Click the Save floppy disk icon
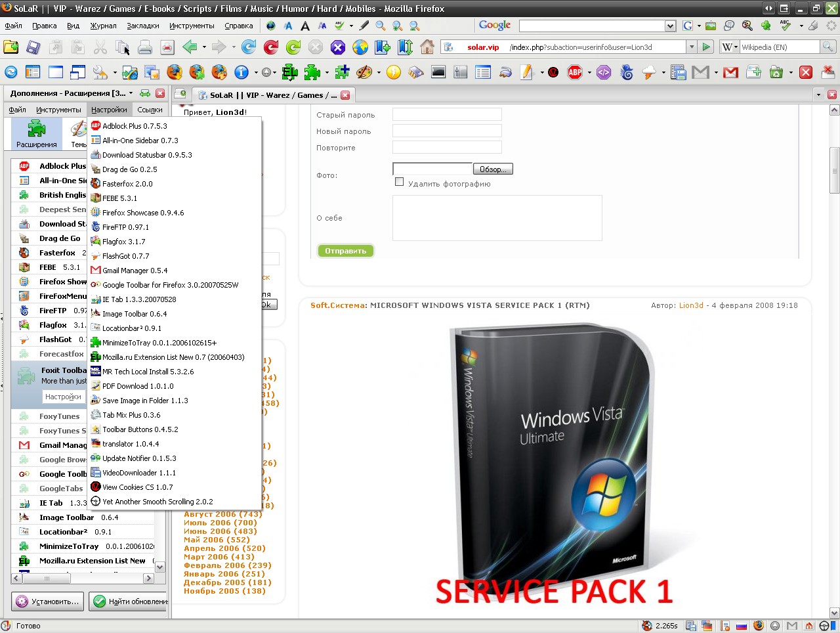This screenshot has width=840, height=633. pyautogui.click(x=33, y=47)
